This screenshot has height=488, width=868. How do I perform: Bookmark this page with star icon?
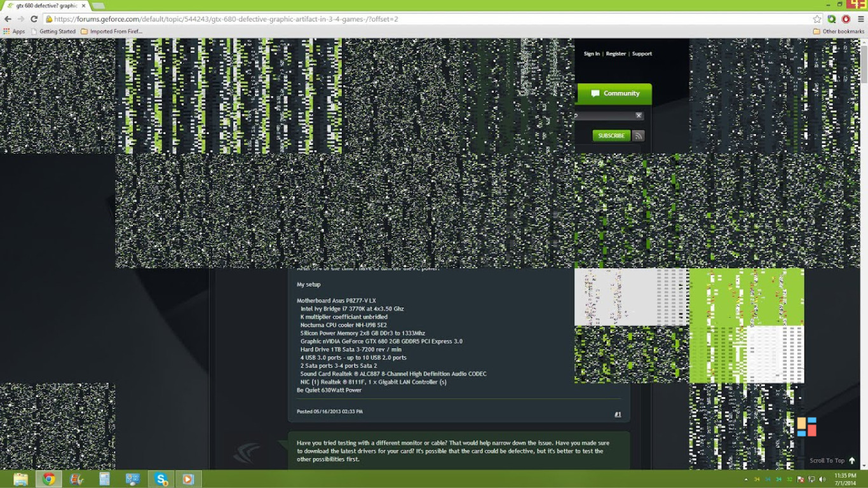817,19
